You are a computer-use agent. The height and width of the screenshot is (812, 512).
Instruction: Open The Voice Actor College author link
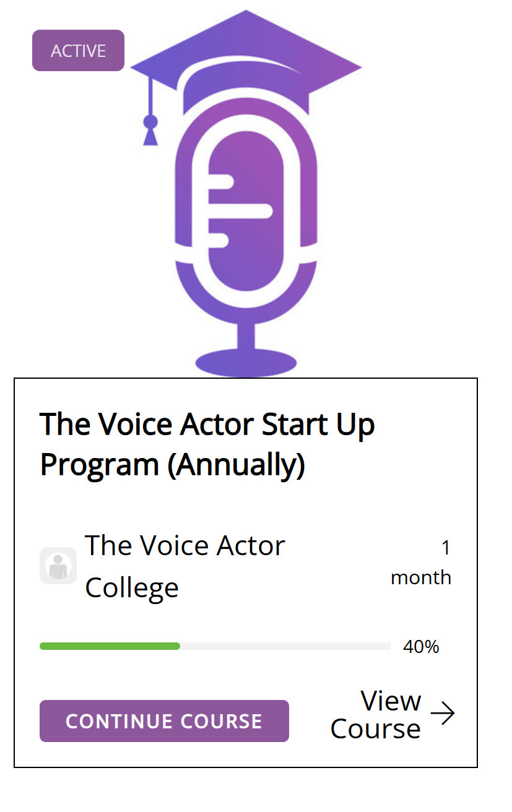coord(184,546)
